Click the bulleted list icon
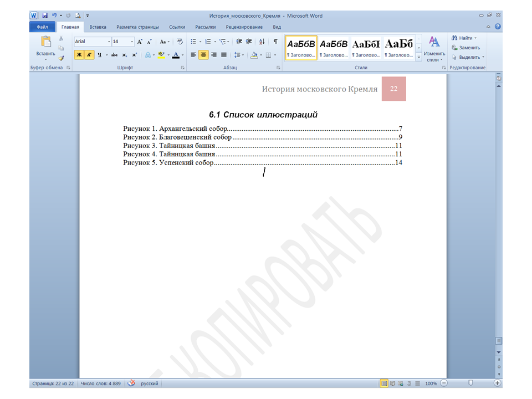 pos(193,42)
